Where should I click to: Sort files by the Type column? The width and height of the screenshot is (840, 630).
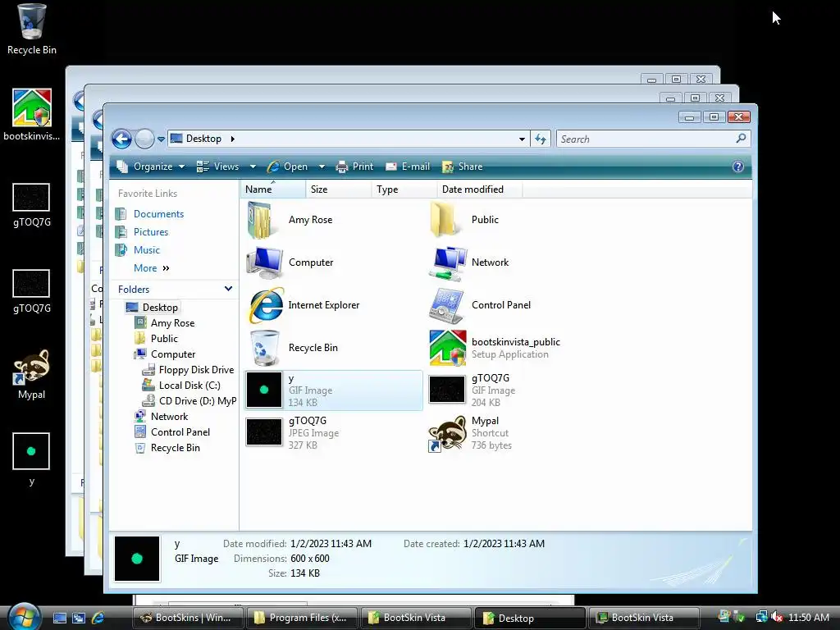[x=404, y=189]
